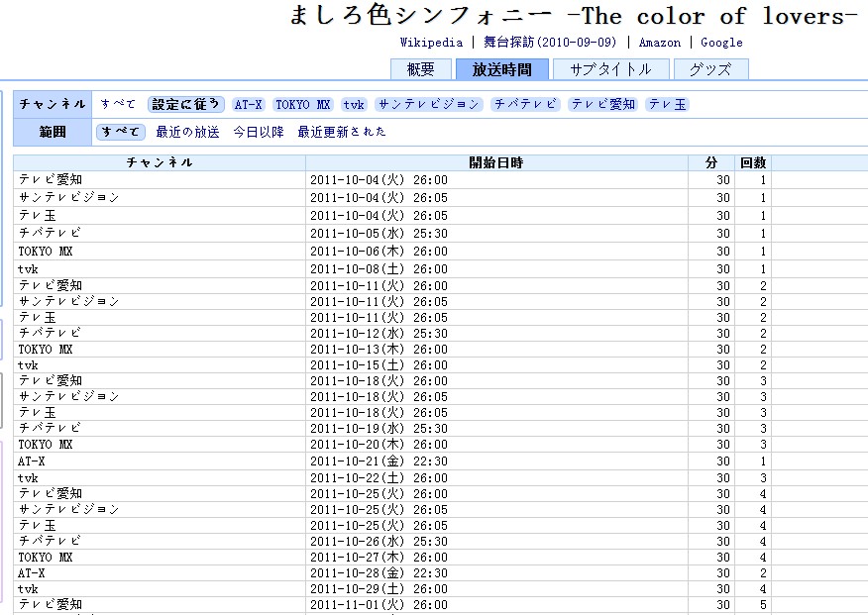The image size is (868, 615).
Task: Go to the グッズ tab
Action: pos(710,69)
